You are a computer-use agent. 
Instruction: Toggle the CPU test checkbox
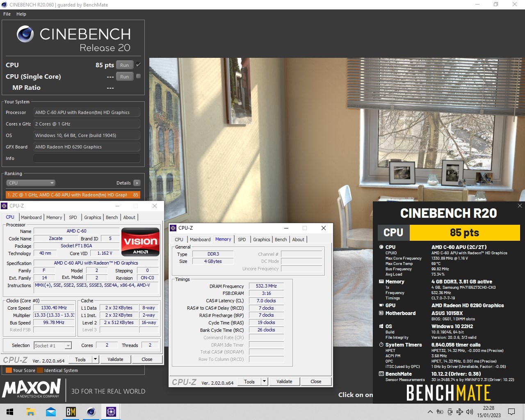point(139,65)
